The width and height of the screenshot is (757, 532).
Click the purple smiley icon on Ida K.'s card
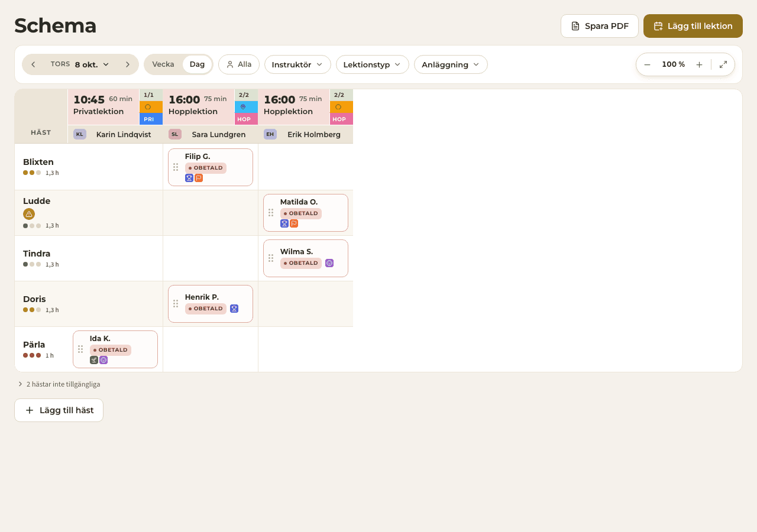[103, 360]
